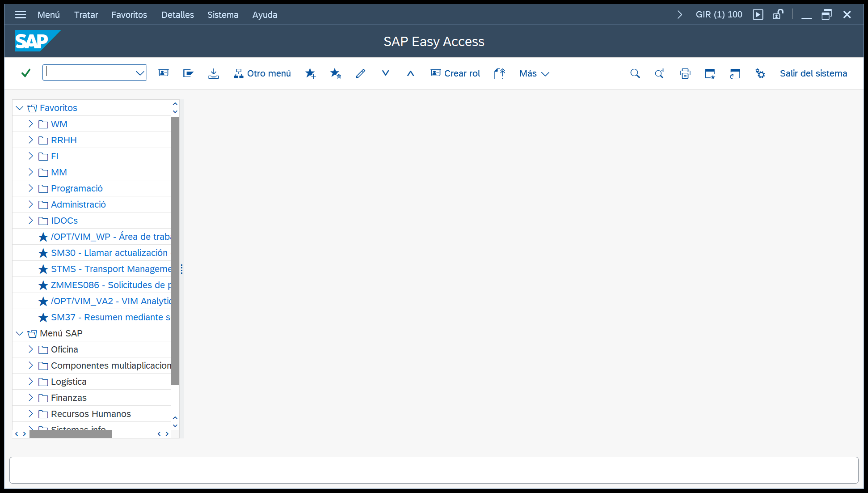868x493 pixels.
Task: Click the Search magnifier icon
Action: [x=635, y=73]
